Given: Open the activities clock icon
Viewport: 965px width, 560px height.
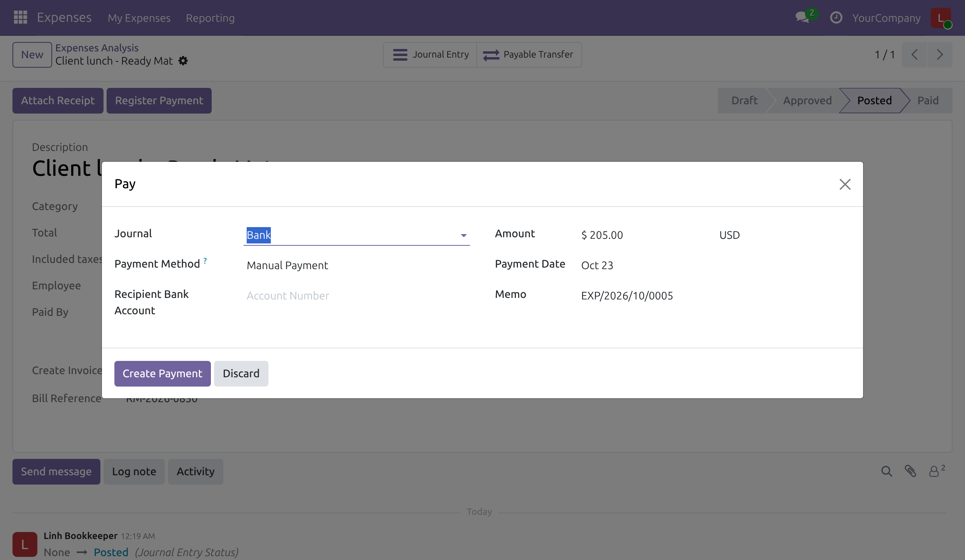Looking at the screenshot, I should pos(836,17).
